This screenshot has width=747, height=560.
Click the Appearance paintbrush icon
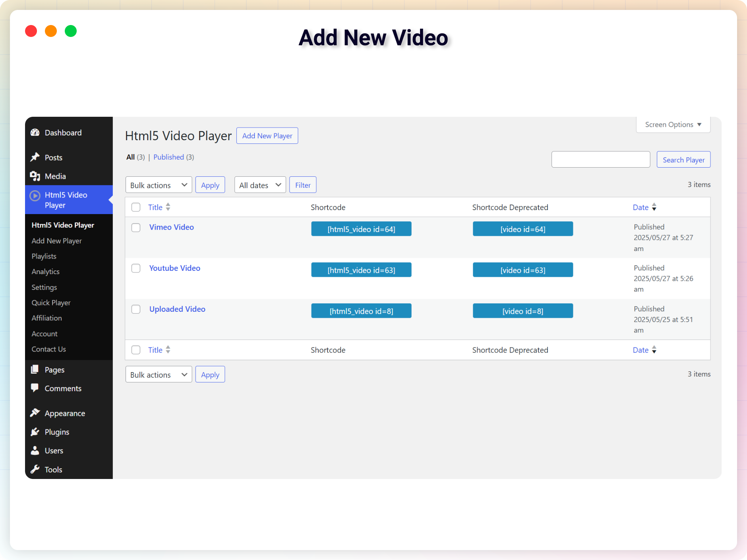[35, 413]
